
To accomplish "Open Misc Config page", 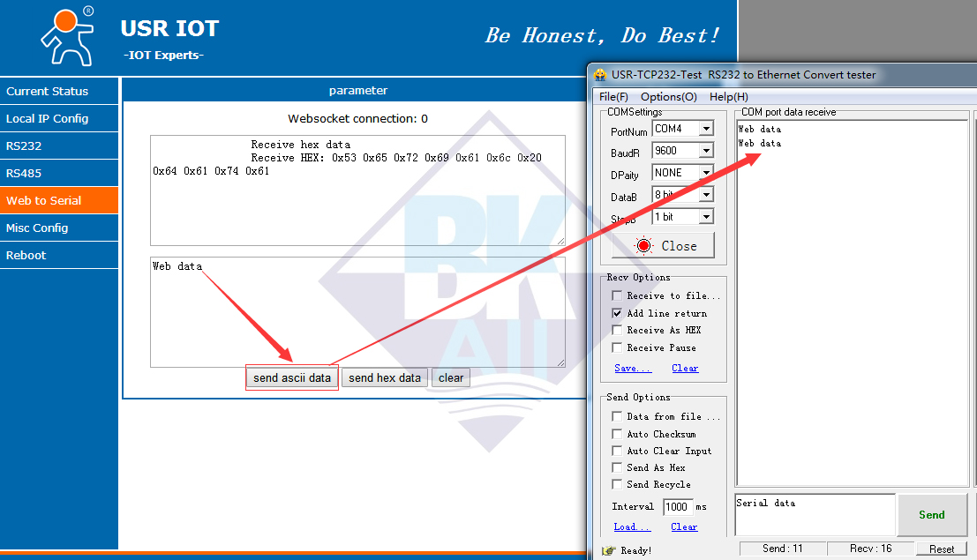I will click(59, 228).
